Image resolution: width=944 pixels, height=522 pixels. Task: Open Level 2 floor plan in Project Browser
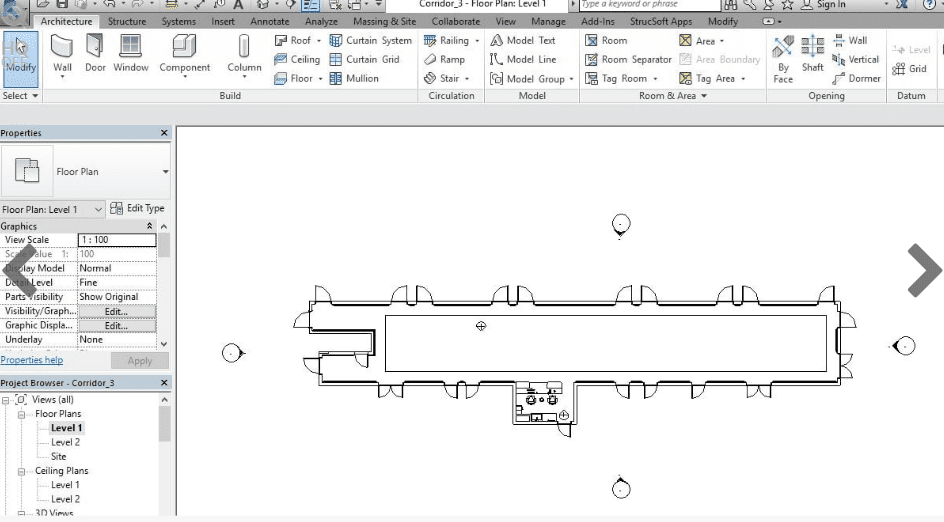(x=65, y=442)
